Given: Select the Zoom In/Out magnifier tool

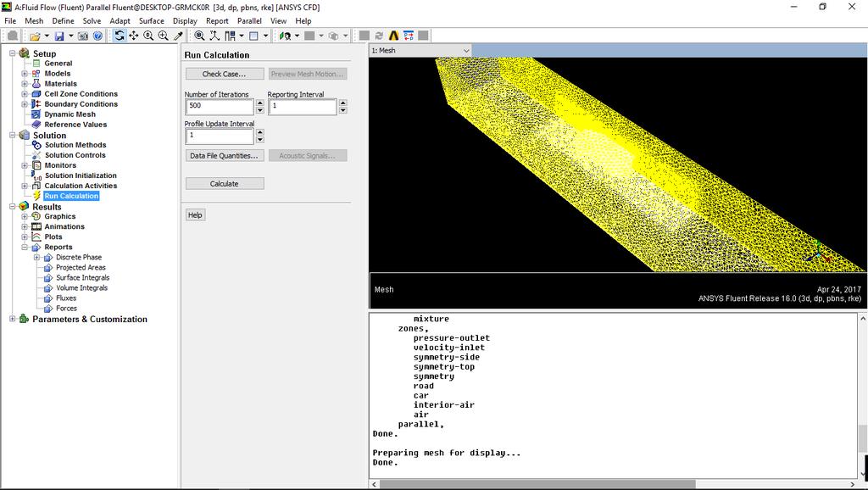Looking at the screenshot, I should pyautogui.click(x=148, y=36).
